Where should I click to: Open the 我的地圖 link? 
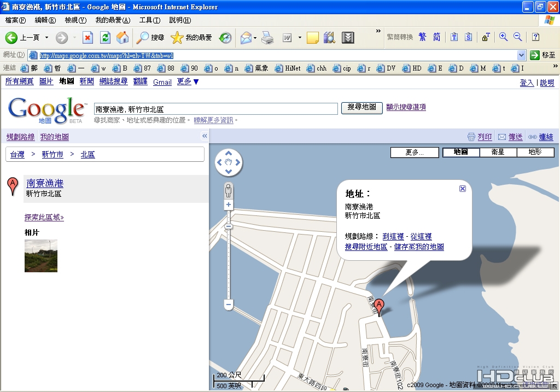55,137
